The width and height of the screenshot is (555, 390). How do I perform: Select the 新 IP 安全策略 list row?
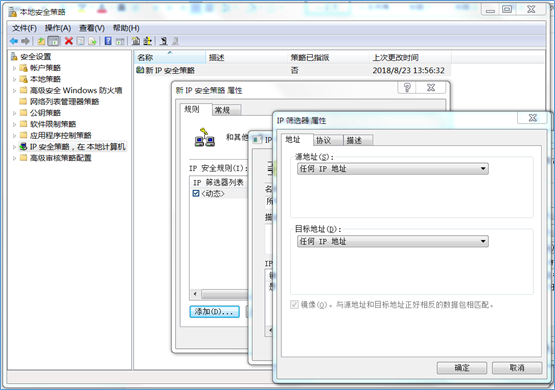(x=292, y=70)
